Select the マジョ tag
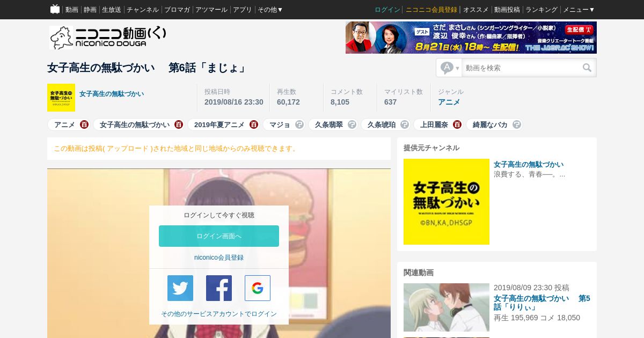Image resolution: width=644 pixels, height=338 pixels. pyautogui.click(x=280, y=124)
